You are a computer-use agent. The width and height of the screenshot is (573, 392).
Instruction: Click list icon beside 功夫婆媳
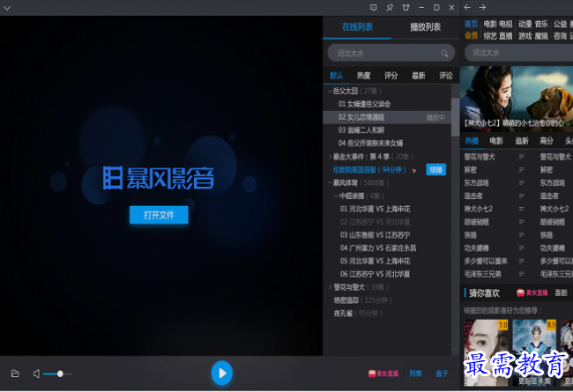(x=522, y=248)
